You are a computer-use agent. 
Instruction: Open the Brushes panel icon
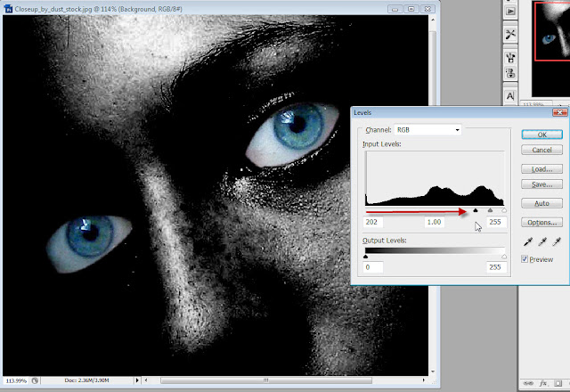coord(510,57)
